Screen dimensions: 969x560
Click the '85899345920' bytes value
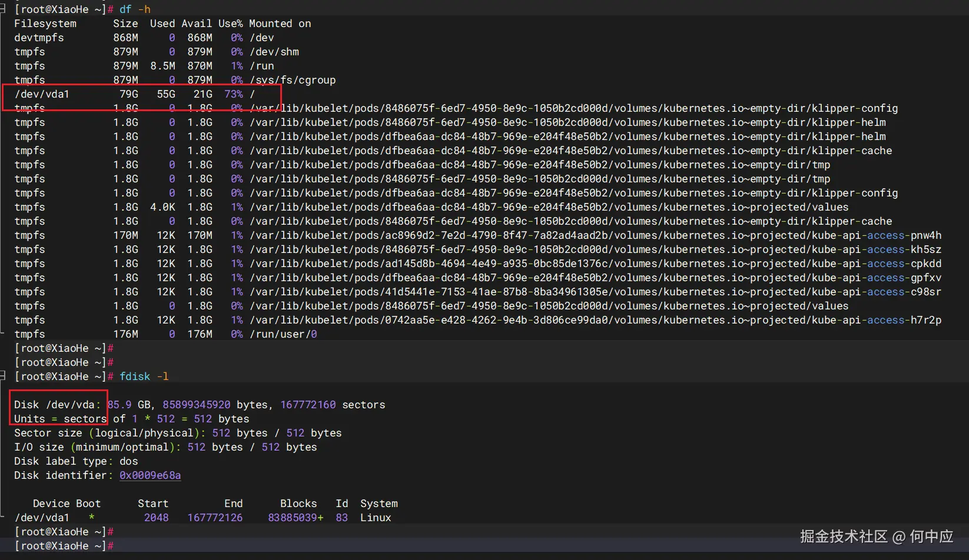[197, 405]
